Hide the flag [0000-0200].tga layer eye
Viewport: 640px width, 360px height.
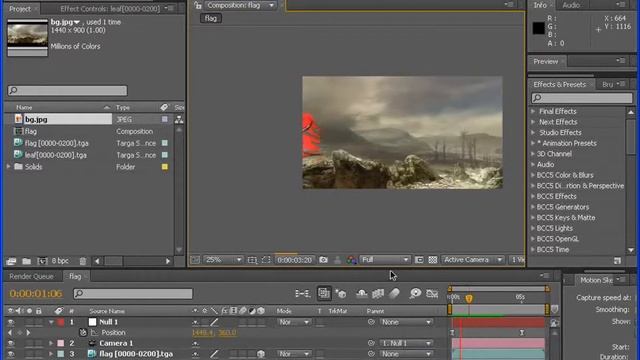click(x=11, y=354)
